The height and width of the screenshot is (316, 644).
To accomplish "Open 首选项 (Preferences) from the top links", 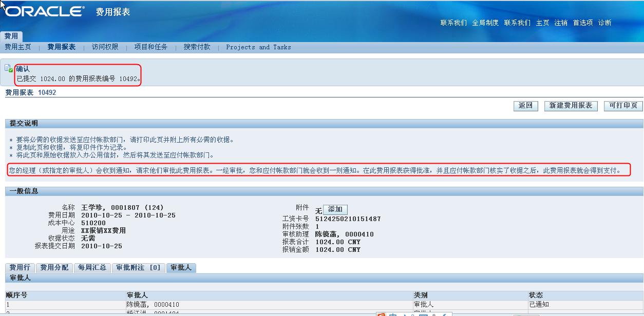I will point(582,23).
